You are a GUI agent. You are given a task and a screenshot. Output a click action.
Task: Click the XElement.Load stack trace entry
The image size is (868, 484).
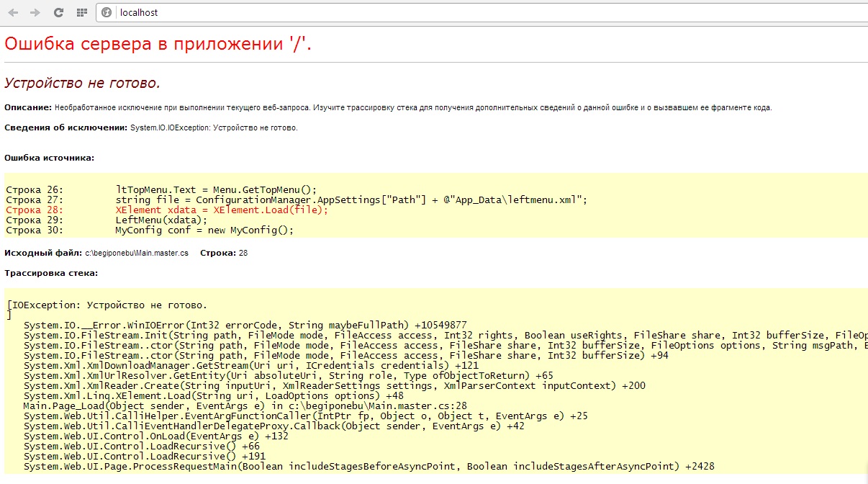[213, 396]
